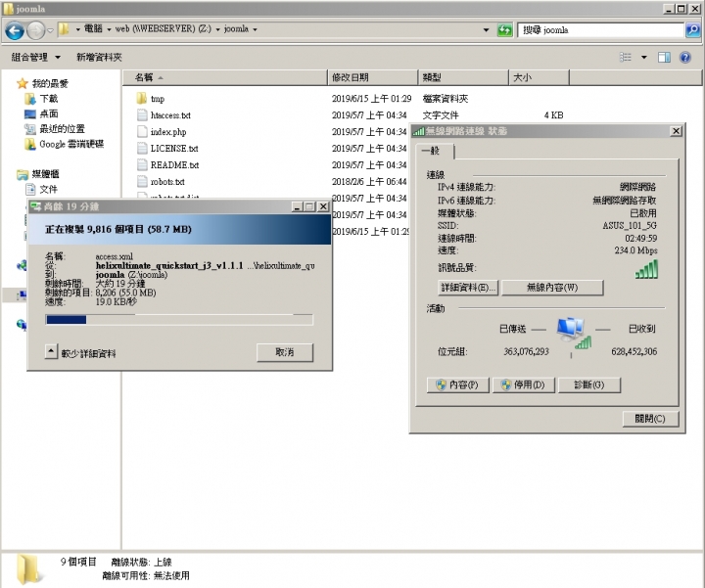Select the robots.txt file icon

click(x=142, y=181)
